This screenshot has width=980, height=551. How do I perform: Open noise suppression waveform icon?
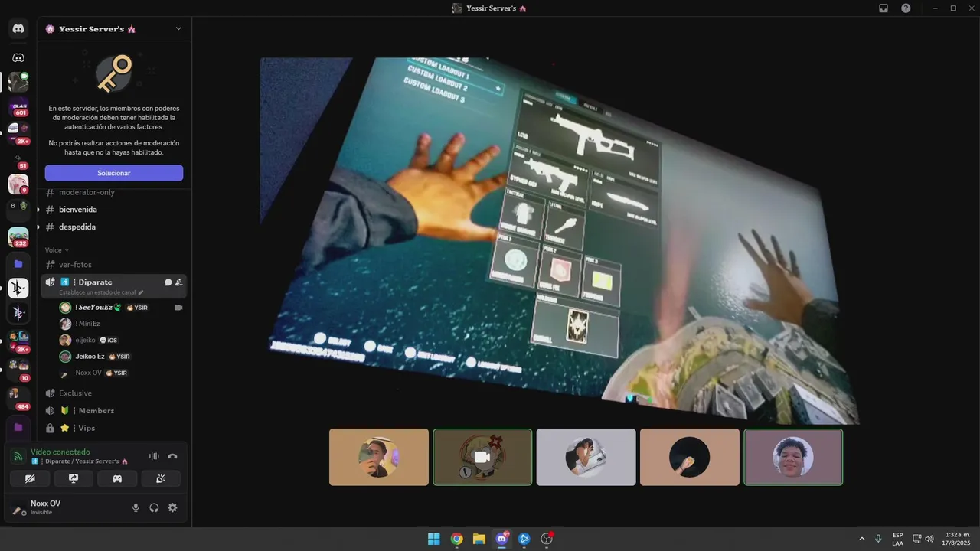[x=154, y=456]
